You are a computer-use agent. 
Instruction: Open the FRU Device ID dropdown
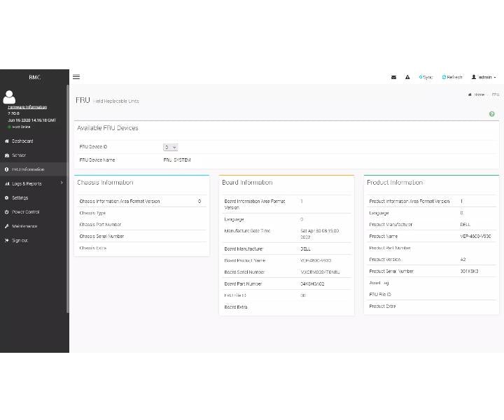point(170,147)
